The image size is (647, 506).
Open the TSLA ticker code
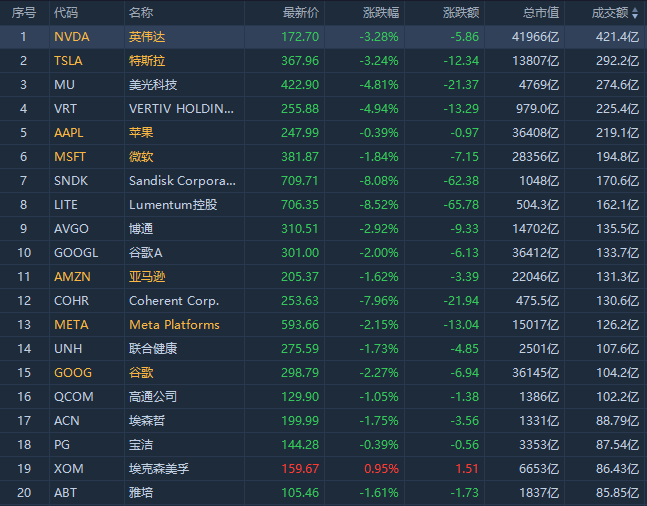click(69, 61)
